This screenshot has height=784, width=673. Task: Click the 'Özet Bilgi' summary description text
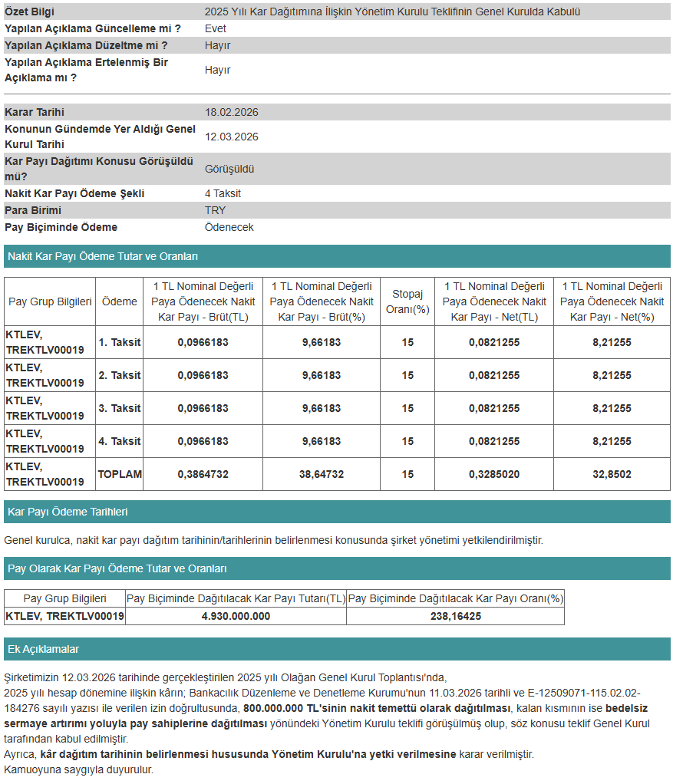pos(392,12)
